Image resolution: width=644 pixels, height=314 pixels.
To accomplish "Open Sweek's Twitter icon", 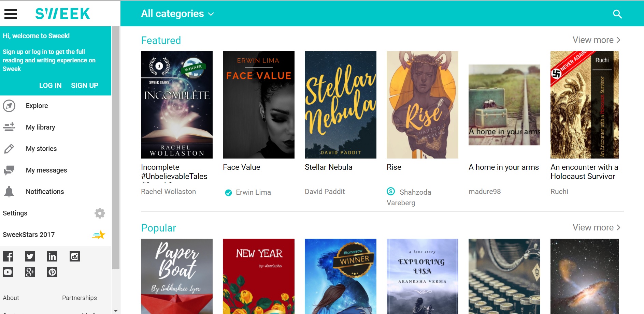I will (x=30, y=256).
